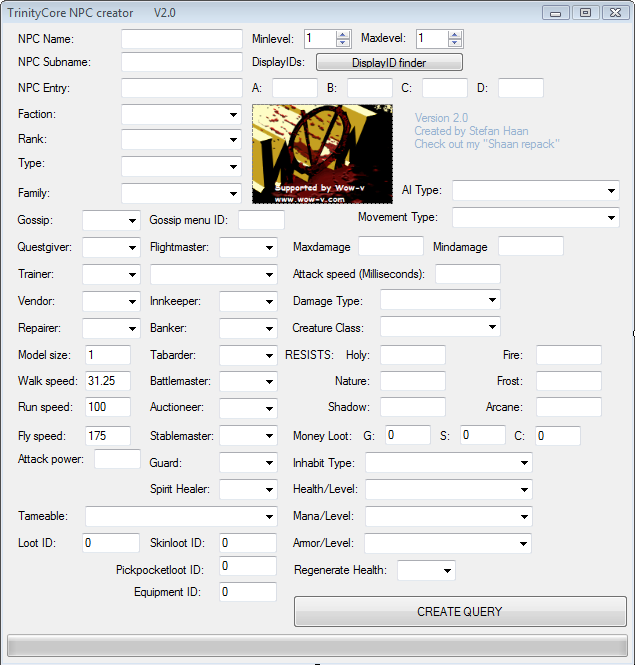Click the DisplayID D field

click(521, 88)
